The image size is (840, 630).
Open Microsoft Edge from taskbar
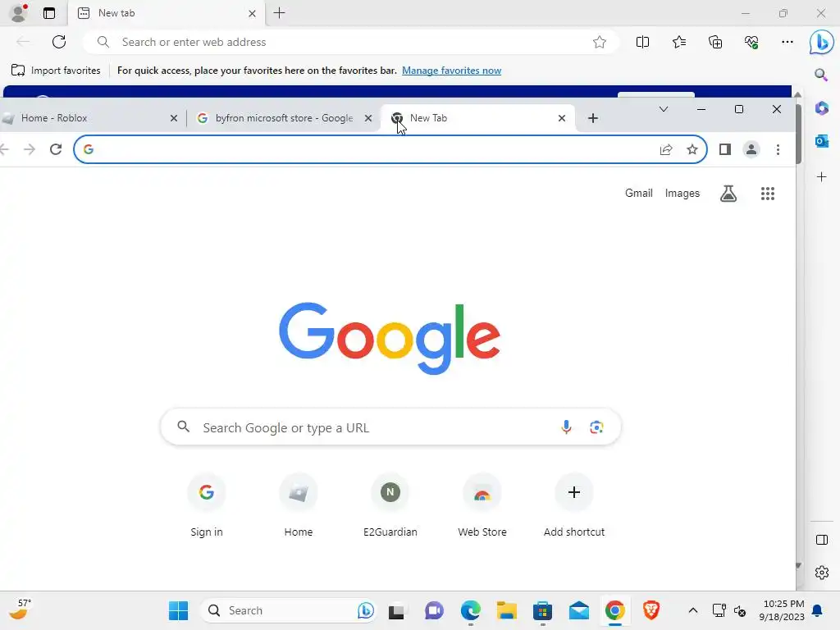tap(470, 610)
